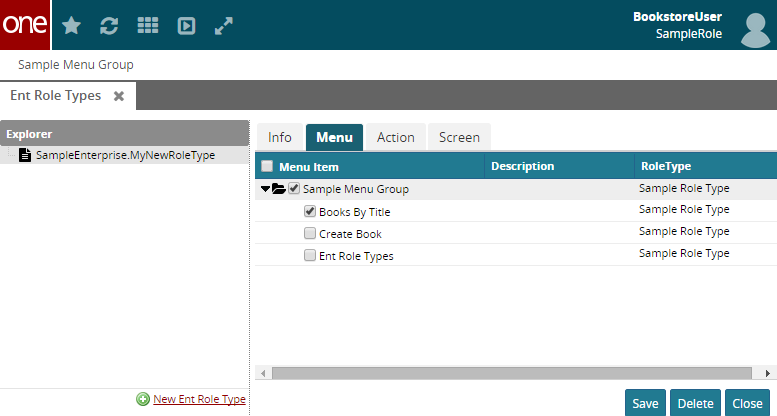Image resolution: width=777 pixels, height=416 pixels.
Task: Click the play box icon
Action: click(x=186, y=26)
